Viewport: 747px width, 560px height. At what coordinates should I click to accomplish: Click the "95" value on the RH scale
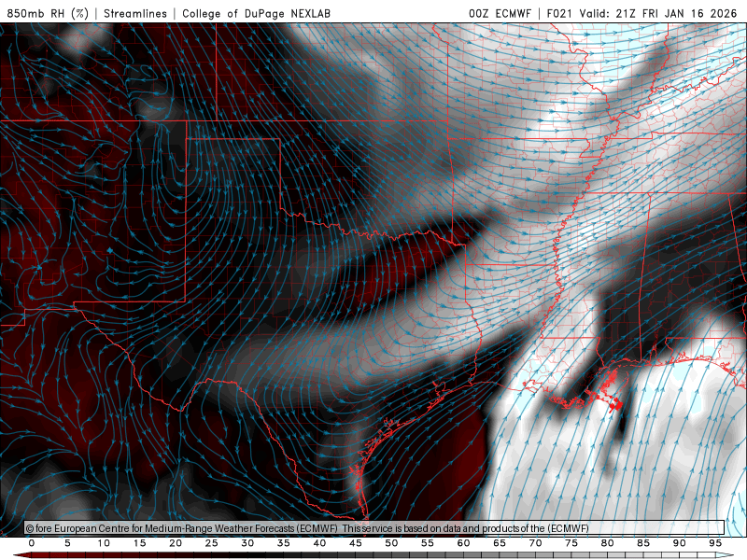715,543
